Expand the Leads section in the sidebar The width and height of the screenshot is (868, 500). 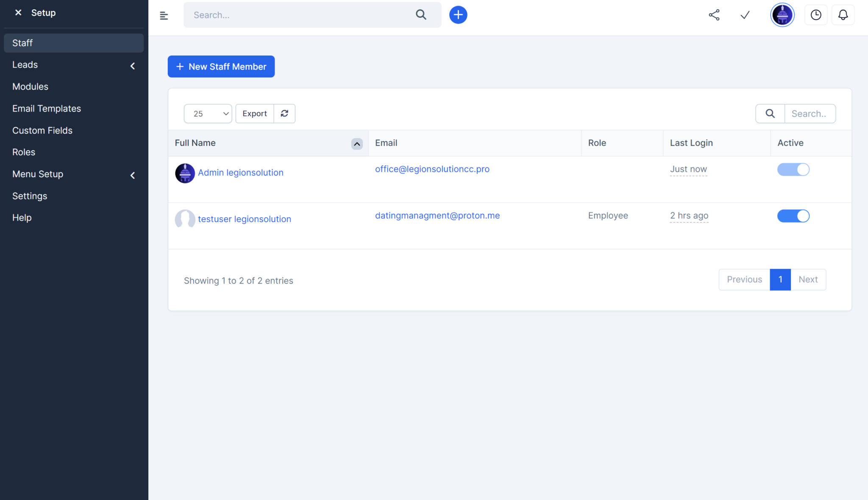point(133,66)
